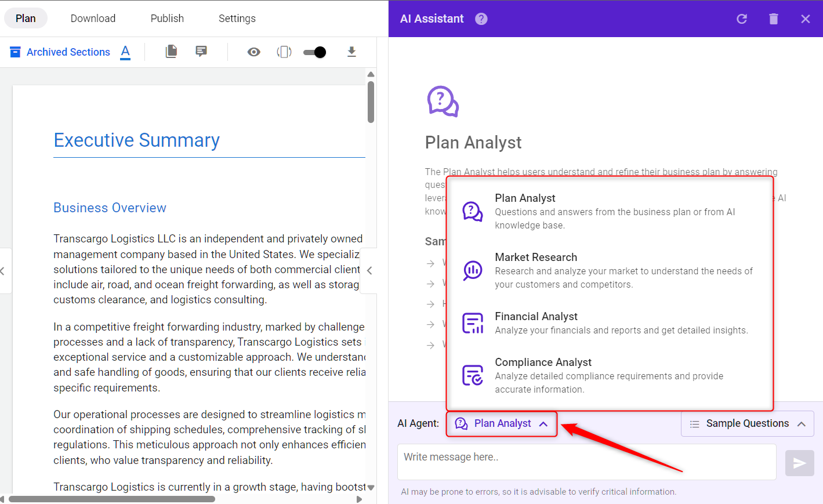
Task: Click the Transcargo Logistics LLC paragraph
Action: 209,269
